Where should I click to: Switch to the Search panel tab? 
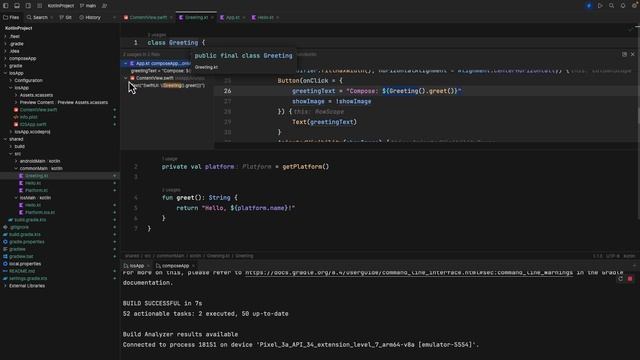(37, 18)
